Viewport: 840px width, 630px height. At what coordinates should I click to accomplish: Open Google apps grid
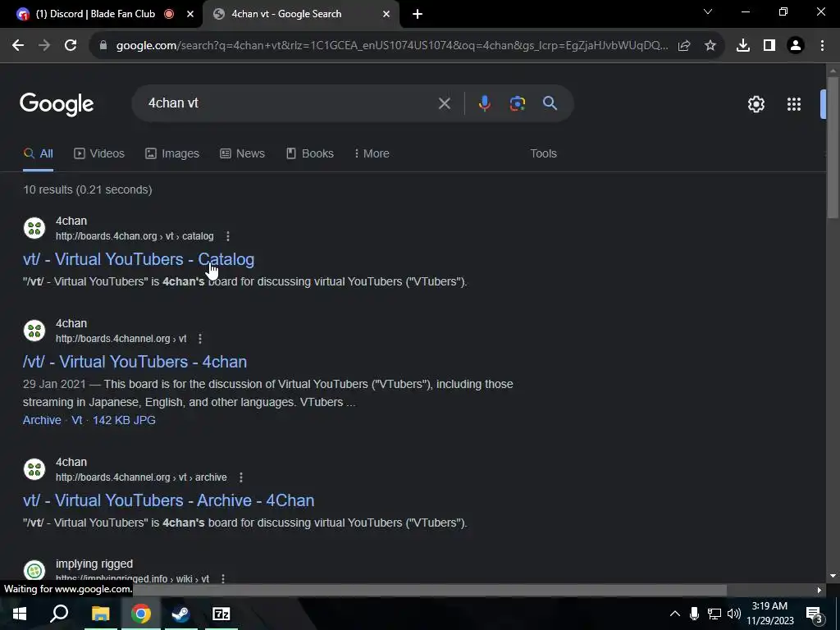click(x=794, y=104)
